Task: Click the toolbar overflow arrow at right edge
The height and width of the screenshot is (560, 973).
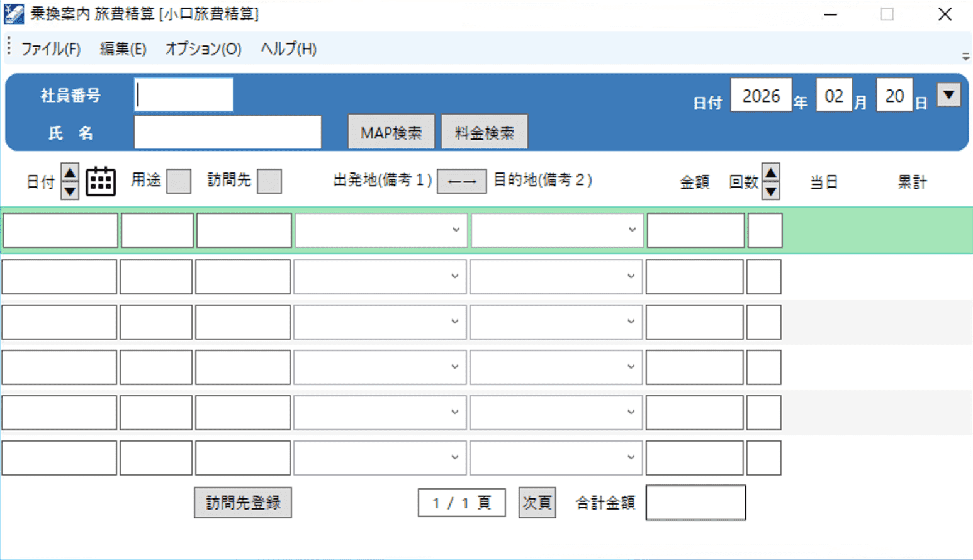Action: (x=965, y=57)
